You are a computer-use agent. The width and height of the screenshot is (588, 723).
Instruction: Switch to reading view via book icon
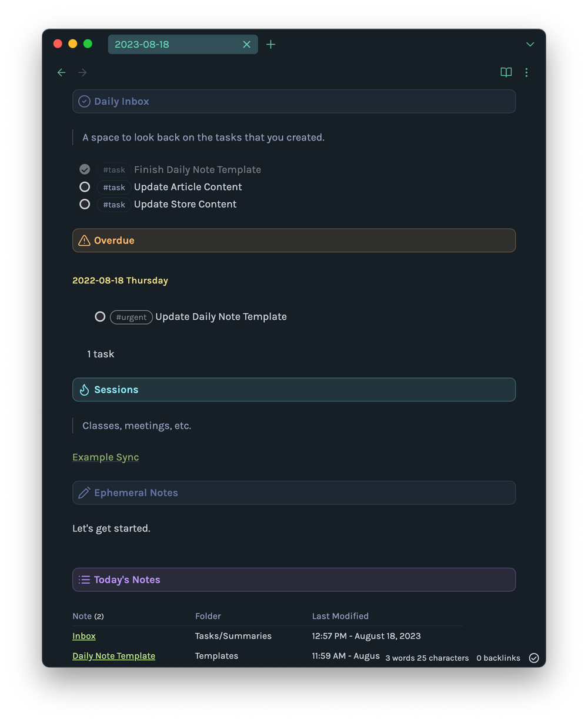[506, 72]
